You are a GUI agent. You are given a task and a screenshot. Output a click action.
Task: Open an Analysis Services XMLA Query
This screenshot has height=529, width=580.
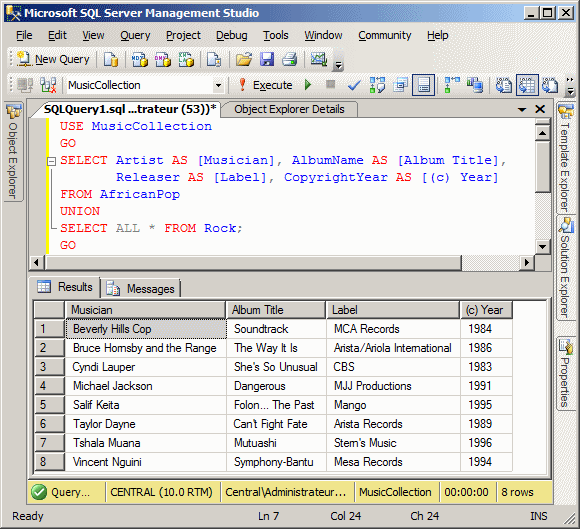click(186, 59)
